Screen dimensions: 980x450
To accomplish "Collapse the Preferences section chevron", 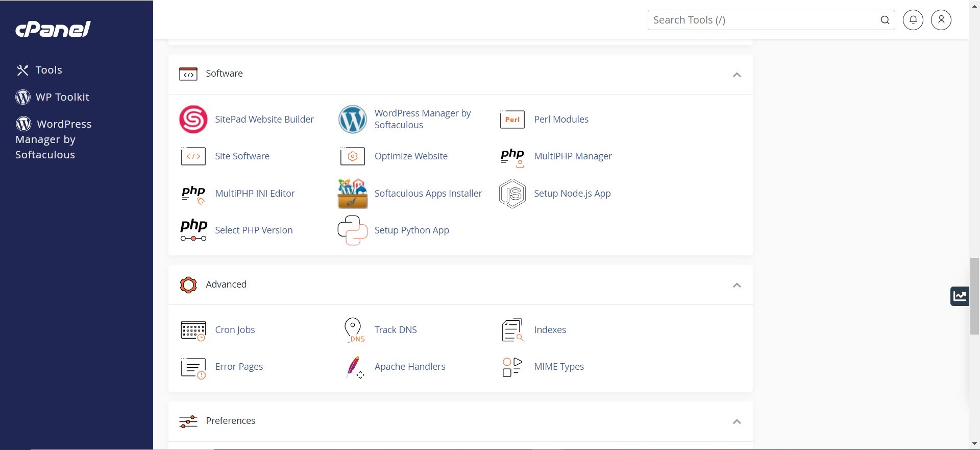I will (x=737, y=421).
